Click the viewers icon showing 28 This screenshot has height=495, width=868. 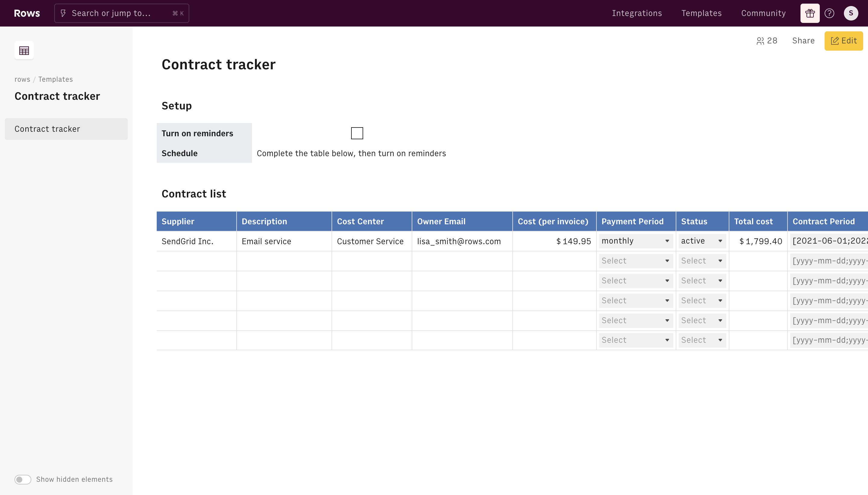point(767,41)
